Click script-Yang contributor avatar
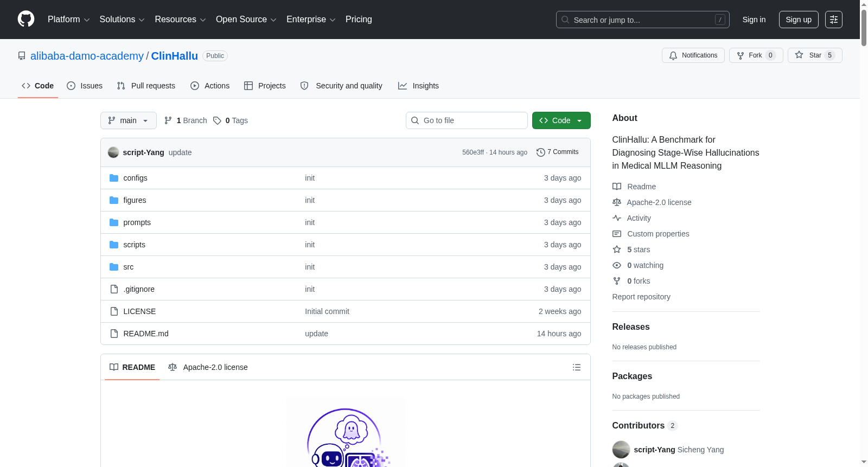The image size is (868, 467). pyautogui.click(x=621, y=450)
